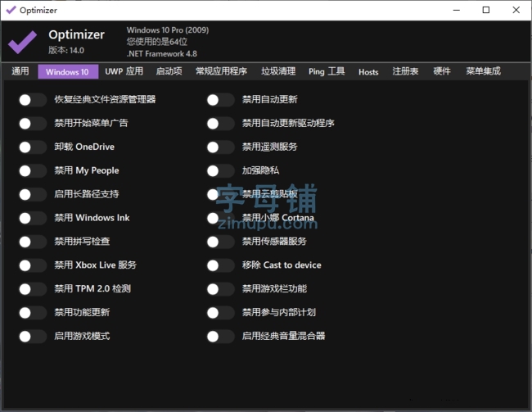Click .NET Framework 4.8 text
The image size is (532, 412).
pos(161,54)
